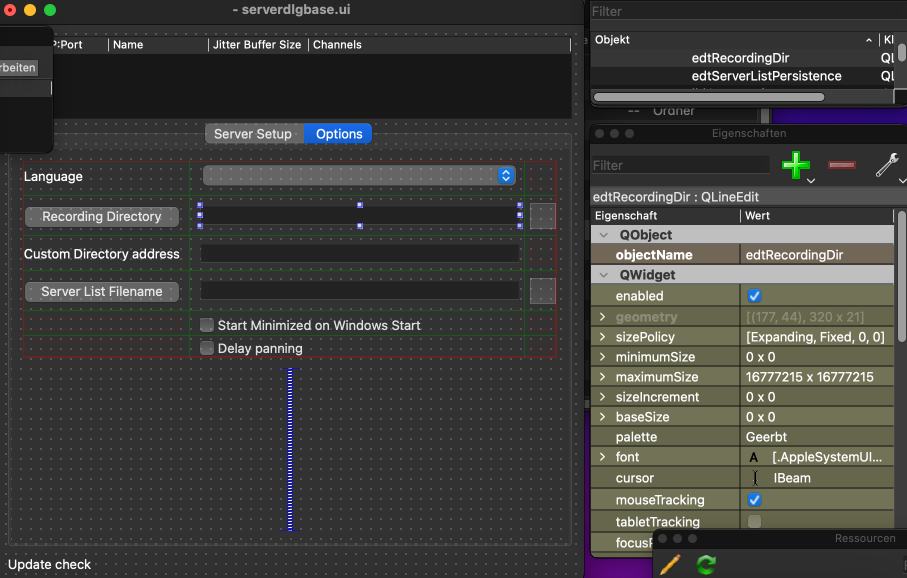Click the Custom Directory address input field
The width and height of the screenshot is (907, 578).
tap(360, 253)
